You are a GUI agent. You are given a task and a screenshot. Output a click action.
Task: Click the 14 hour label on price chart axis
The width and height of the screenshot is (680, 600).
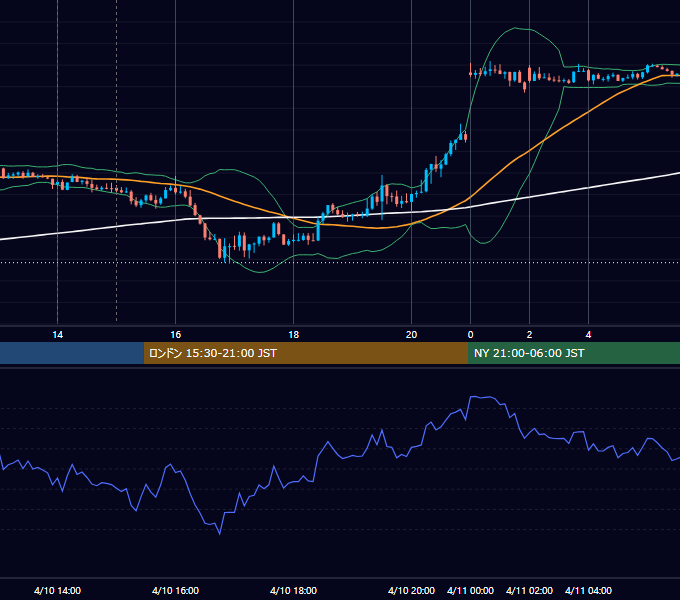[x=57, y=335]
